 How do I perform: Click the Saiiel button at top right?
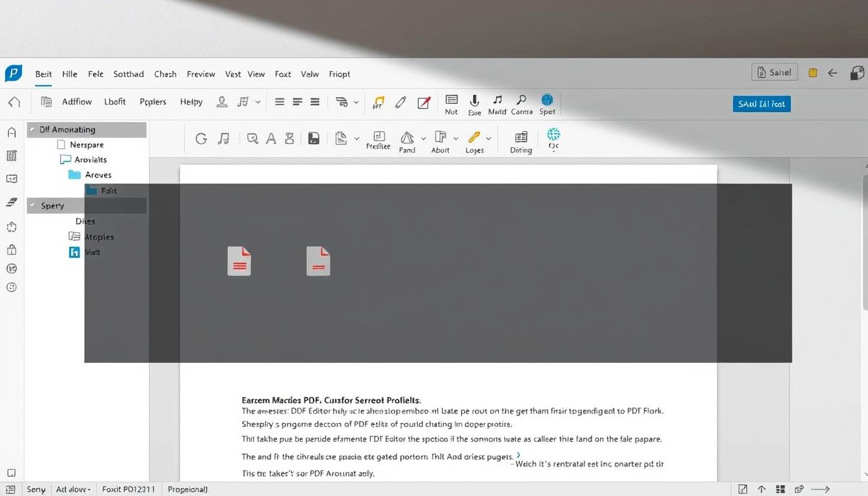(x=774, y=72)
